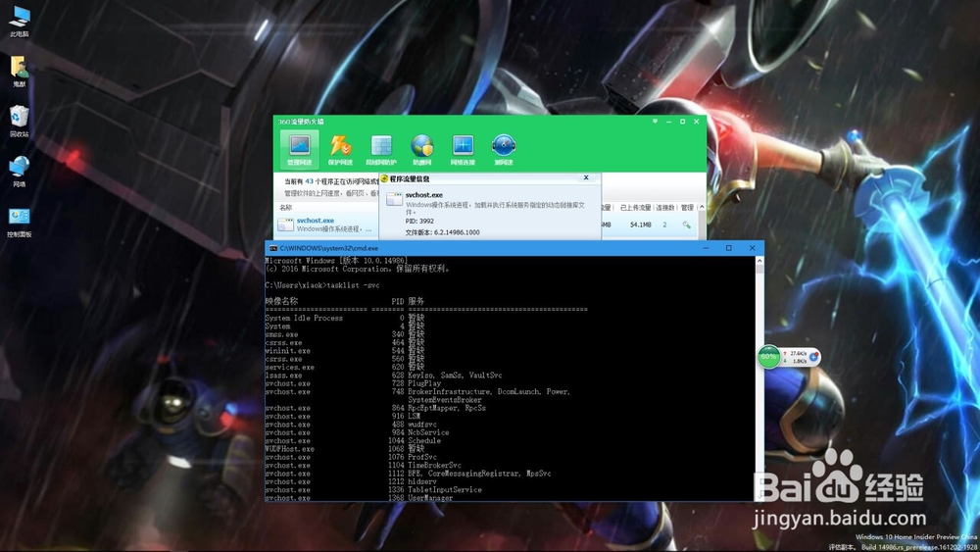The image size is (980, 552).
Task: Click the cmd window scroll up arrow
Action: [759, 261]
